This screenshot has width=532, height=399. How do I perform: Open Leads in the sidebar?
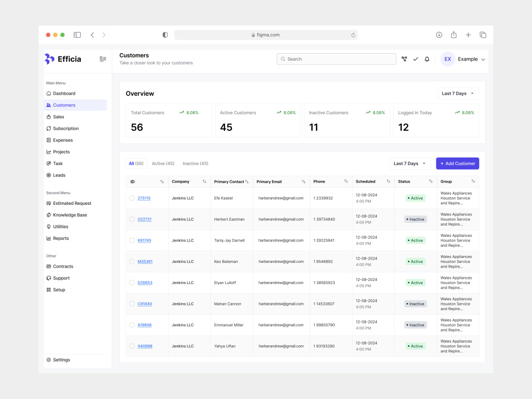75,175
